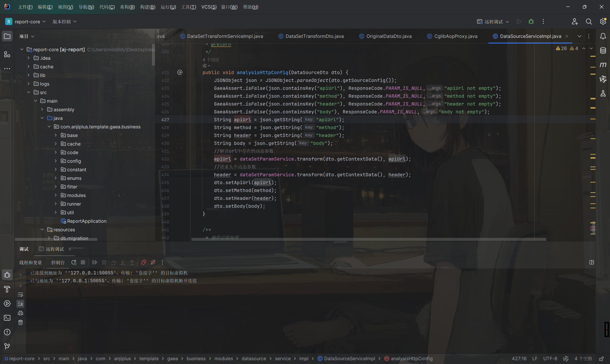Close the DataSourceServiceImpl.java tab
Image resolution: width=610 pixels, height=364 pixels.
[567, 36]
